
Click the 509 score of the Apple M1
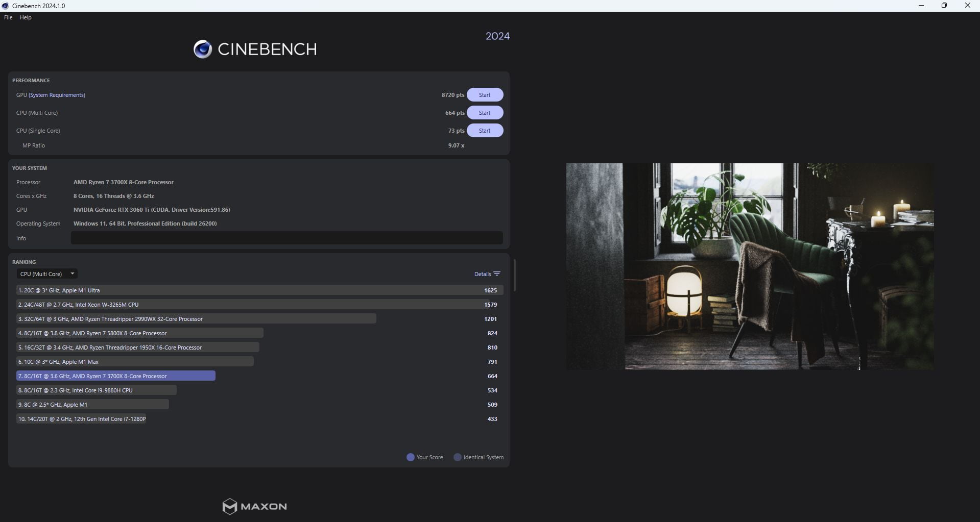pyautogui.click(x=492, y=405)
